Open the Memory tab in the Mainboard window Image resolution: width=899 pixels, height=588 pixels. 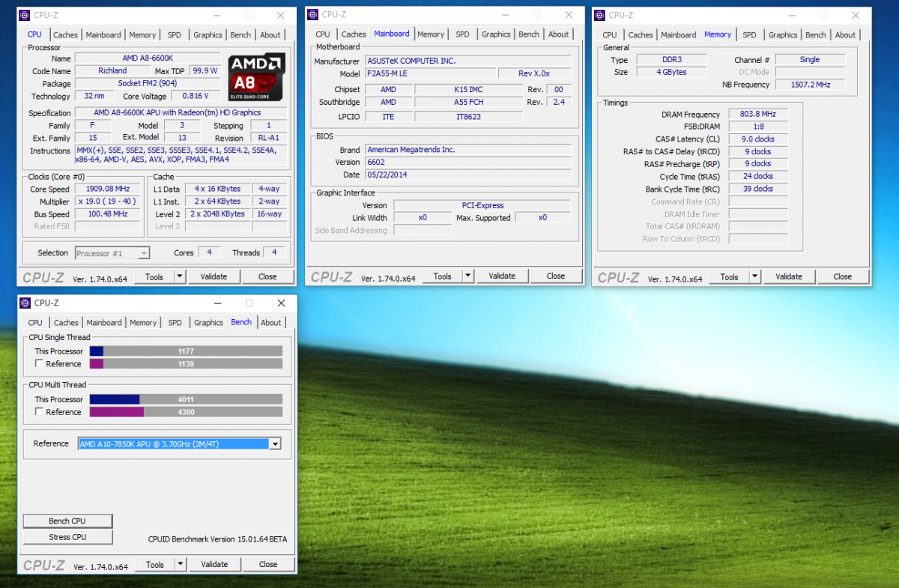coord(431,34)
